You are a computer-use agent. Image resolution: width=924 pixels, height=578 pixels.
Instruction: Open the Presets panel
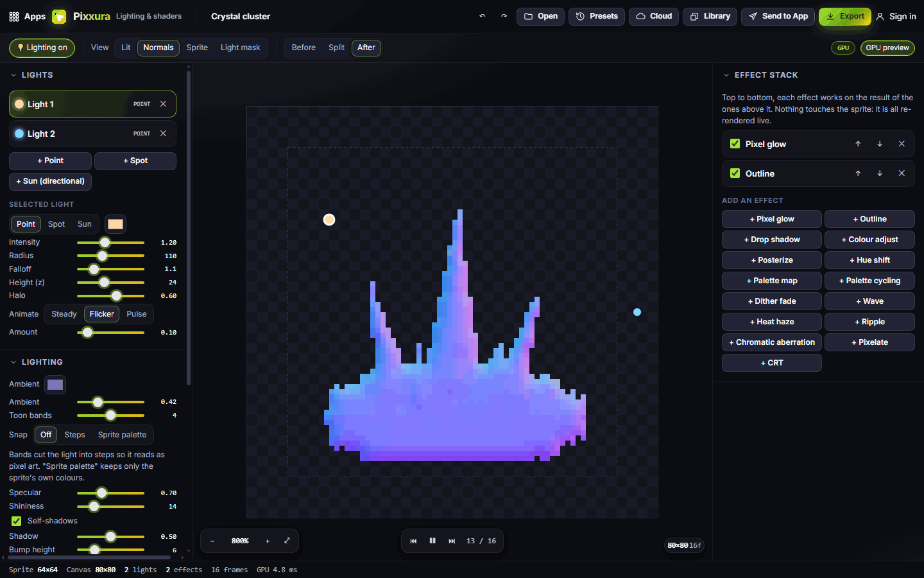[x=597, y=16]
